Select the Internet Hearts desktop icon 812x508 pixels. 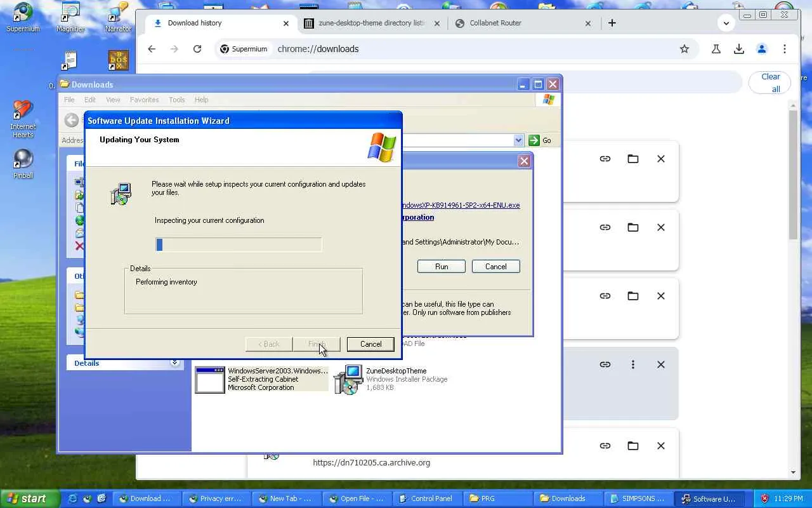tap(23, 119)
